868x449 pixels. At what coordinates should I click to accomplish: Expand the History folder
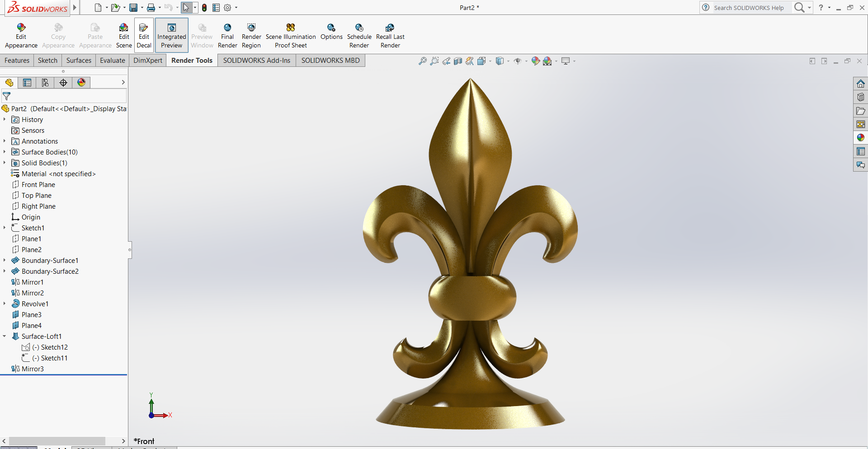(x=5, y=119)
